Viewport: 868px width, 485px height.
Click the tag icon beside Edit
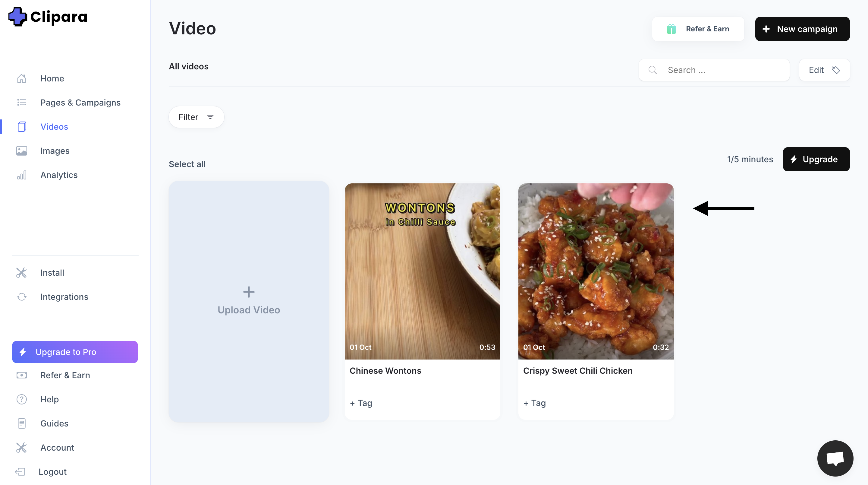(836, 70)
